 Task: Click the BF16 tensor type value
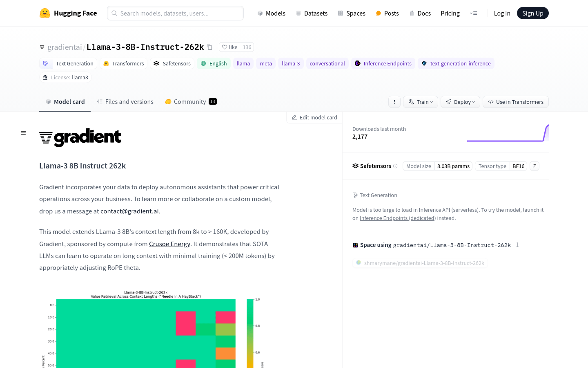[x=519, y=166]
